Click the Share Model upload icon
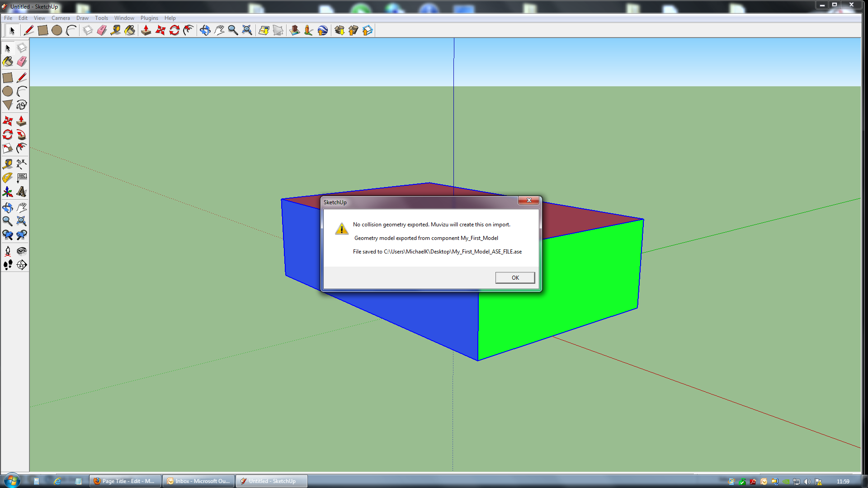 [x=354, y=30]
